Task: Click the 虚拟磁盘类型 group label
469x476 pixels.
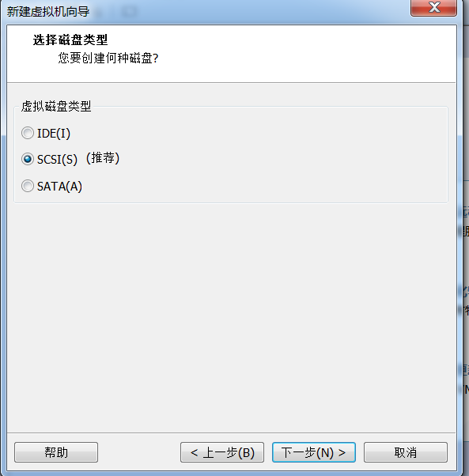Action: tap(56, 106)
